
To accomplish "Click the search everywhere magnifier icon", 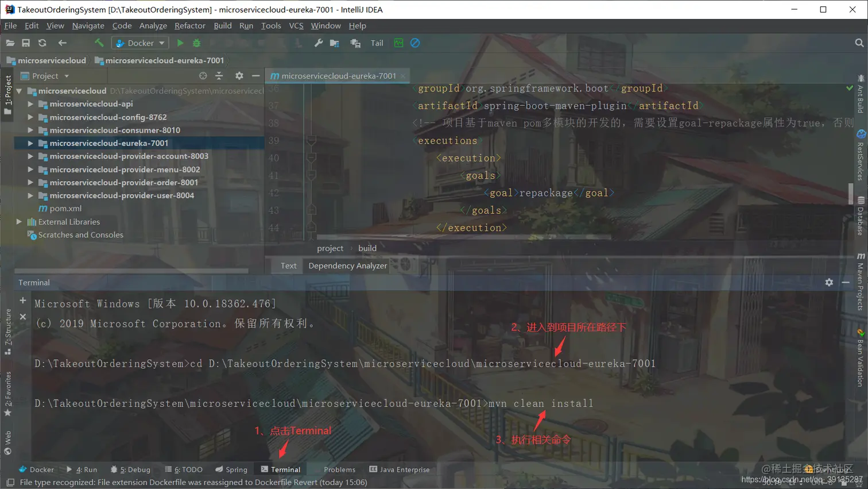I will pyautogui.click(x=859, y=43).
